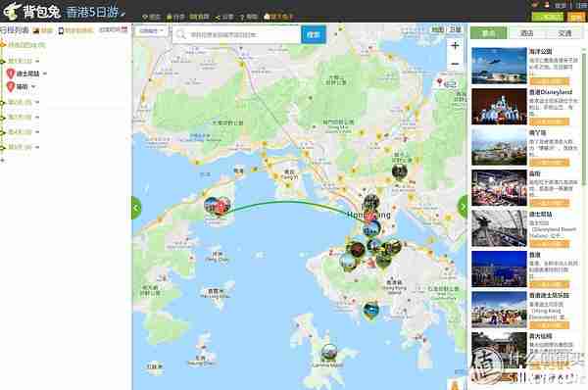Click into the map search input field
588x390 pixels.
[x=237, y=34]
